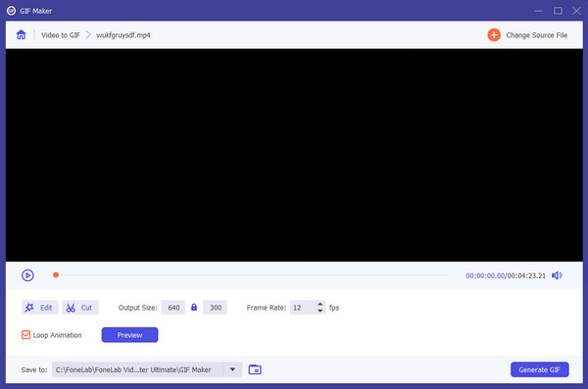Toggle the Loop Animation checkbox
Screen dimensions: 588x389
pyautogui.click(x=25, y=334)
